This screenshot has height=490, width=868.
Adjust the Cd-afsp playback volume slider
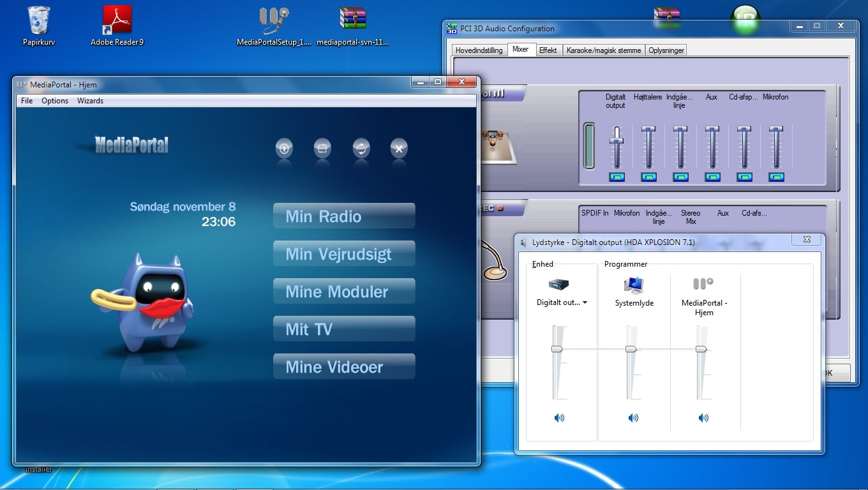[x=744, y=130]
